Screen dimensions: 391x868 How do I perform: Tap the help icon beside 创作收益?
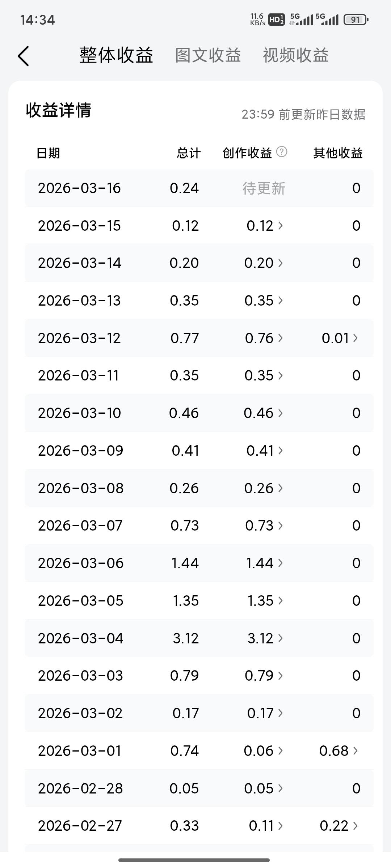(x=282, y=152)
